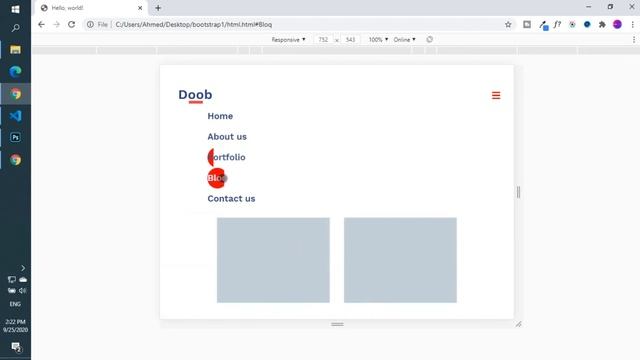
Task: Switch to Visual Studio Code
Action: click(16, 116)
